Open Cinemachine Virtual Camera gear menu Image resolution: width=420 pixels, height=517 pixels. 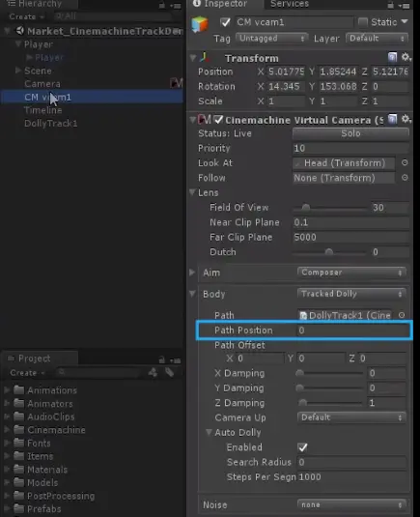(406, 119)
